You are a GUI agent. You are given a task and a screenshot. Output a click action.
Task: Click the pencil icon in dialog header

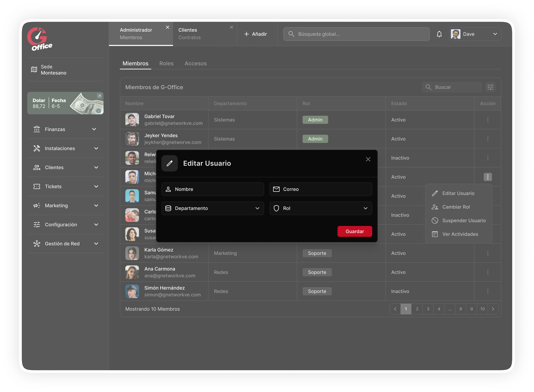click(x=170, y=163)
